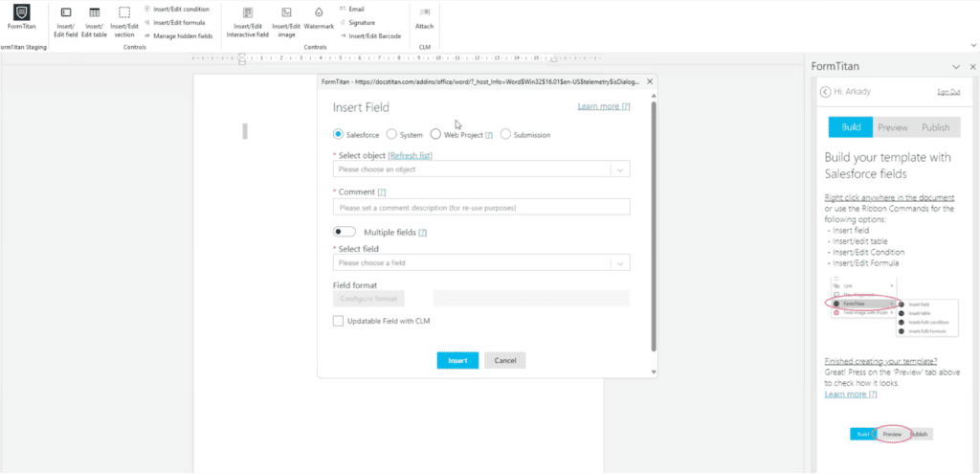Open Multiple fields help [?] link
This screenshot has height=474, width=980.
click(x=422, y=233)
